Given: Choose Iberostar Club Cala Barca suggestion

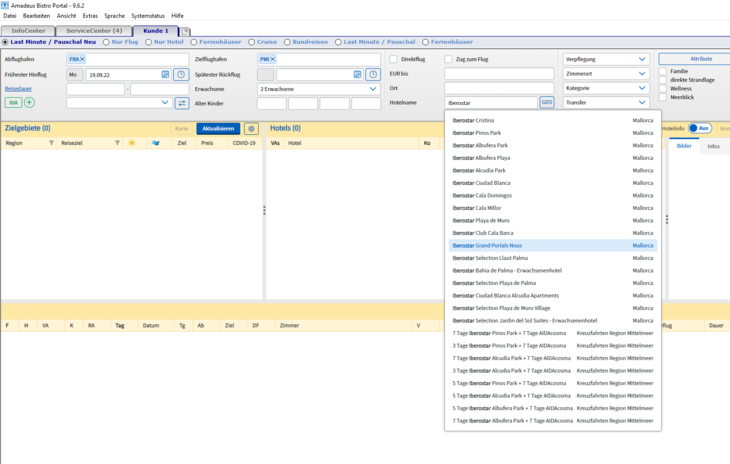Looking at the screenshot, I should [x=553, y=233].
